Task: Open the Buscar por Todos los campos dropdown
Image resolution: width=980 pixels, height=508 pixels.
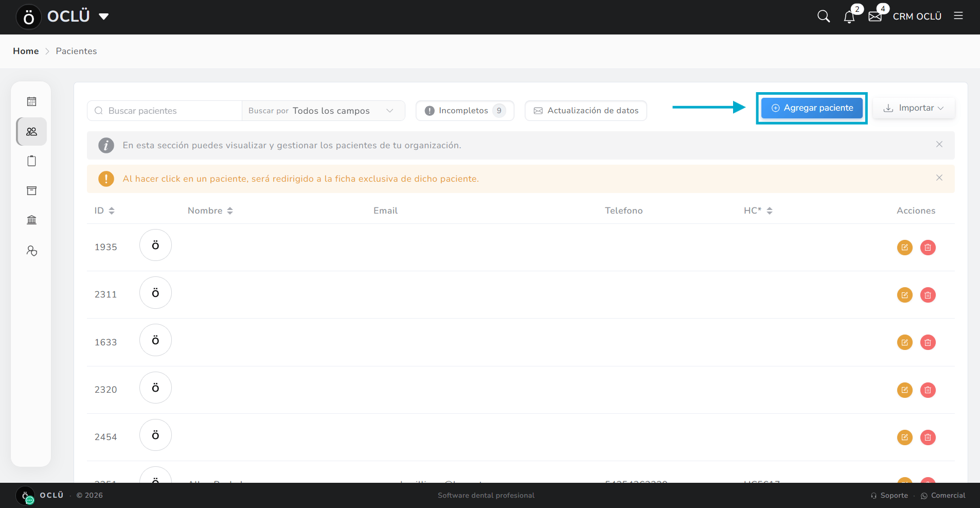Action: tap(323, 111)
